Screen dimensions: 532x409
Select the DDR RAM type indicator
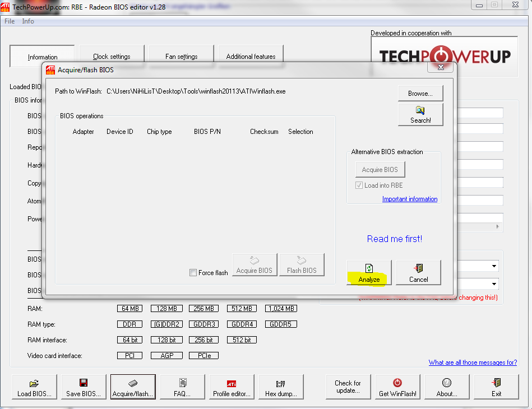tap(129, 324)
